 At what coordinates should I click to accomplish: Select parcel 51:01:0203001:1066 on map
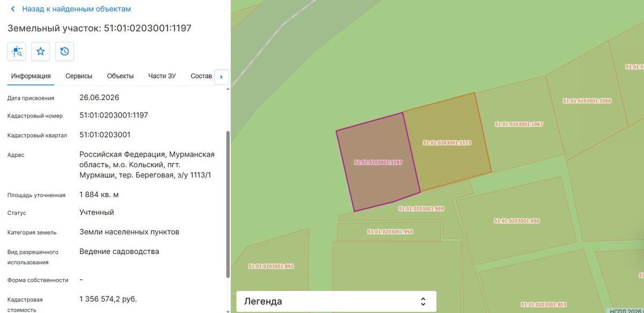587,101
